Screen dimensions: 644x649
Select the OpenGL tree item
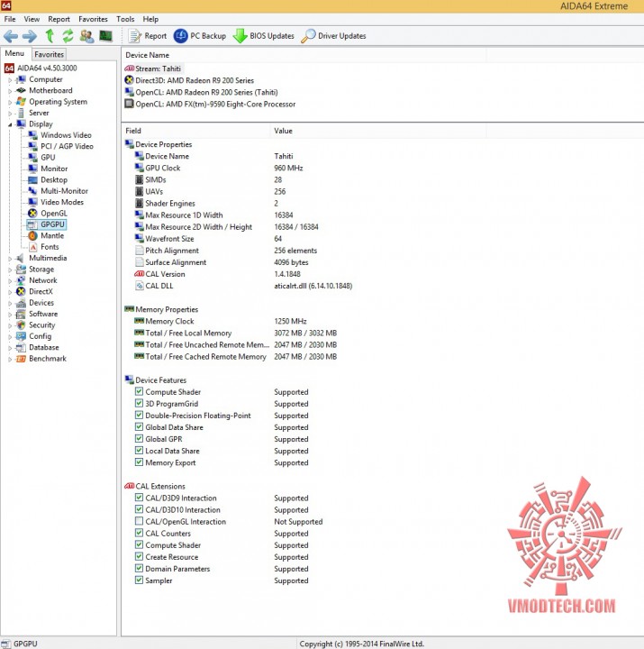pos(53,213)
